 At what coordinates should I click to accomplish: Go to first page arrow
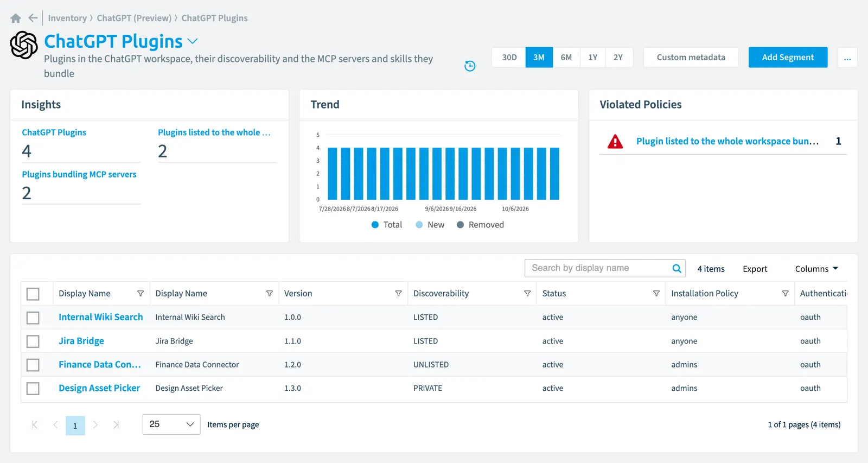coord(35,425)
